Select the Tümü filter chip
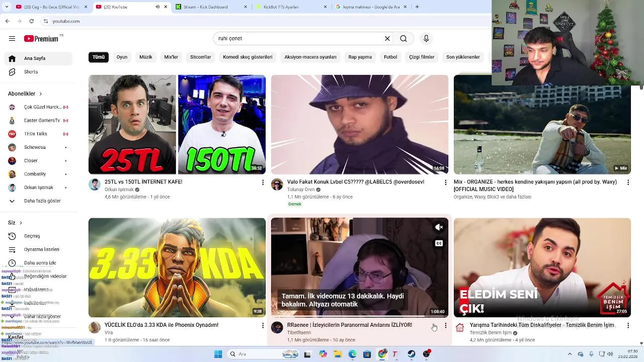This screenshot has height=362, width=644. pos(99,57)
